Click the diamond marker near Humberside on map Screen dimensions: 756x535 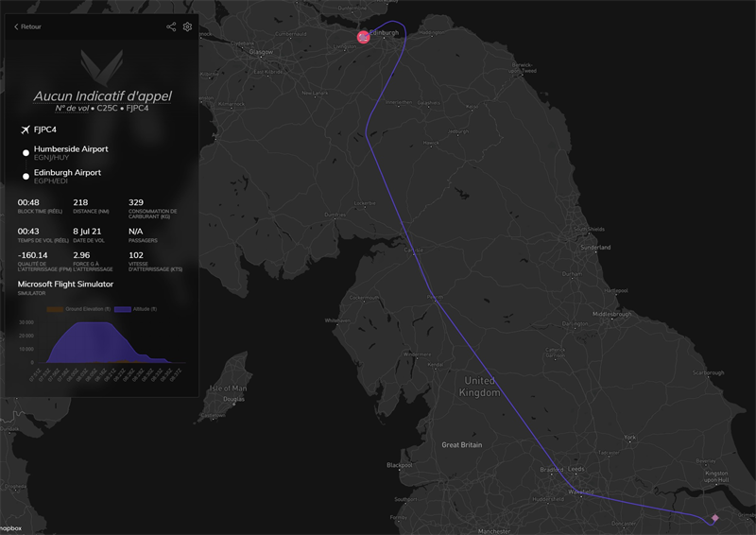pyautogui.click(x=714, y=517)
